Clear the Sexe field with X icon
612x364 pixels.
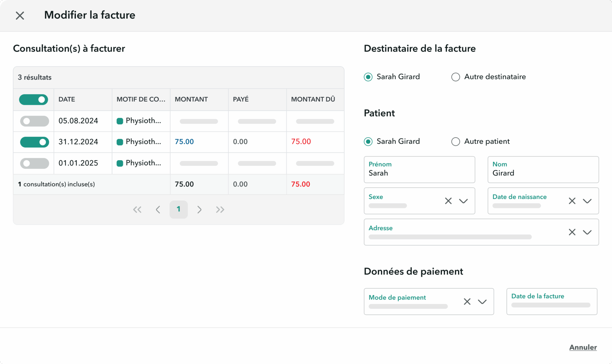click(448, 201)
